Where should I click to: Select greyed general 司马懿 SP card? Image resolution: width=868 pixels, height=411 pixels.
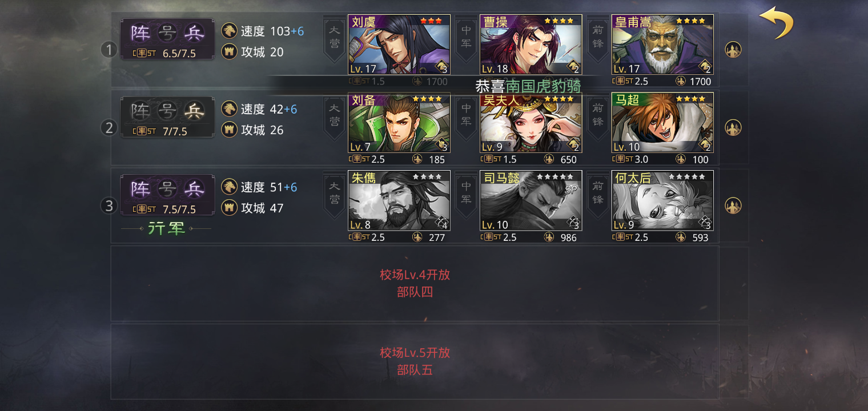point(531,200)
